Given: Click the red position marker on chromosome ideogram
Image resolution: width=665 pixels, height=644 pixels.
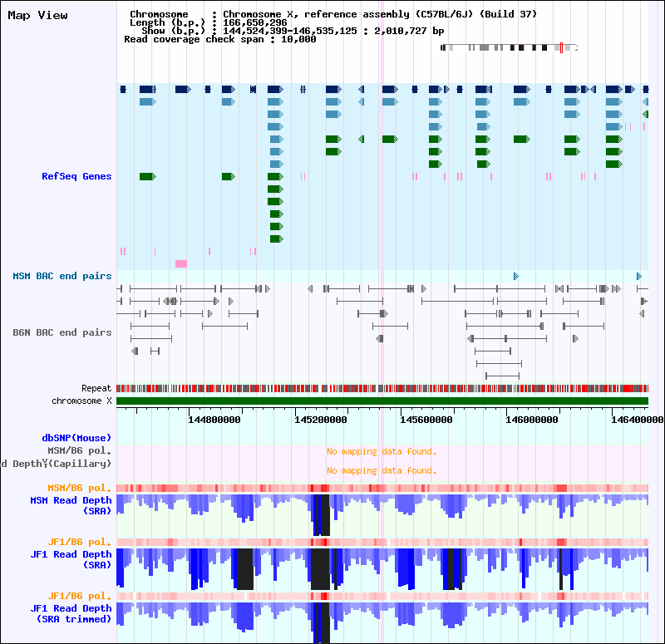Looking at the screenshot, I should [562, 47].
